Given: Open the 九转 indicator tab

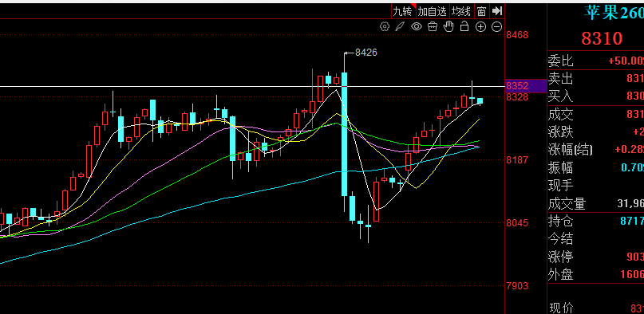Looking at the screenshot, I should pos(402,11).
